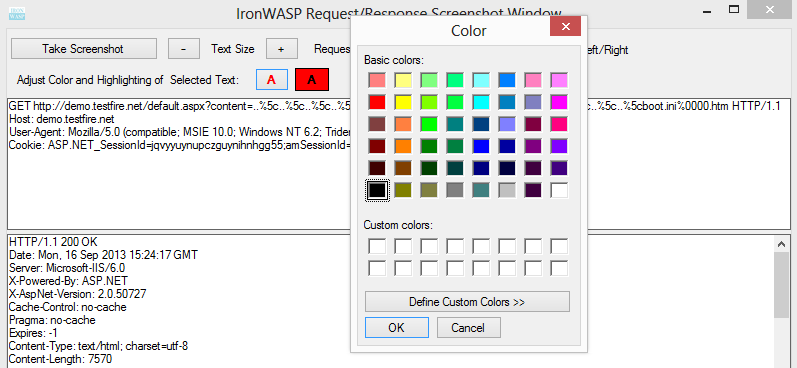The height and width of the screenshot is (368, 797).
Task: Decrease text size with minus button
Action: (183, 49)
